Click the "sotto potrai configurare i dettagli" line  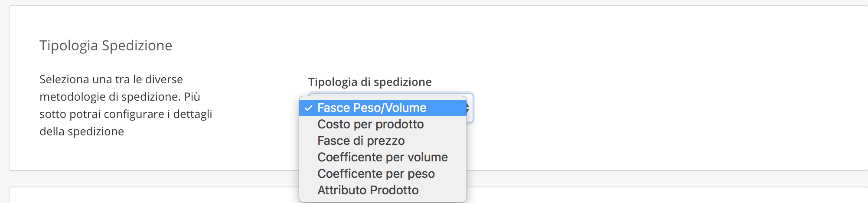[x=126, y=114]
